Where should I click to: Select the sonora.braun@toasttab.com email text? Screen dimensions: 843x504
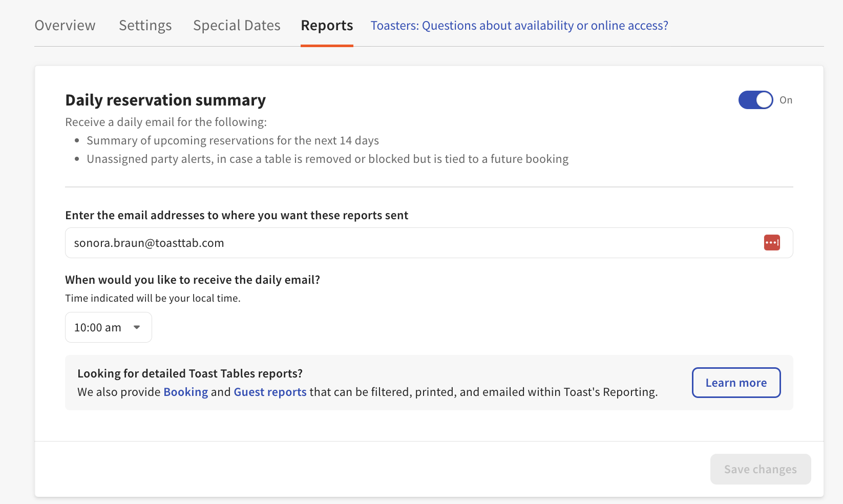[x=149, y=242]
